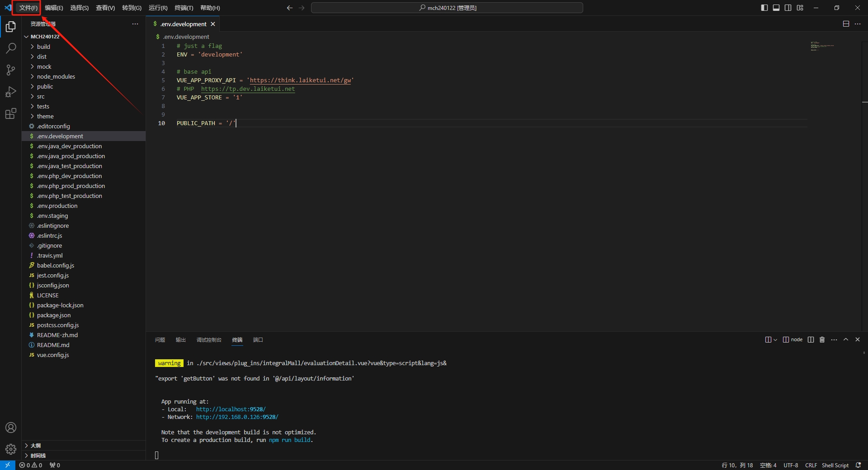The image size is (868, 470).
Task: Expand the node_modules folder
Action: (x=56, y=76)
